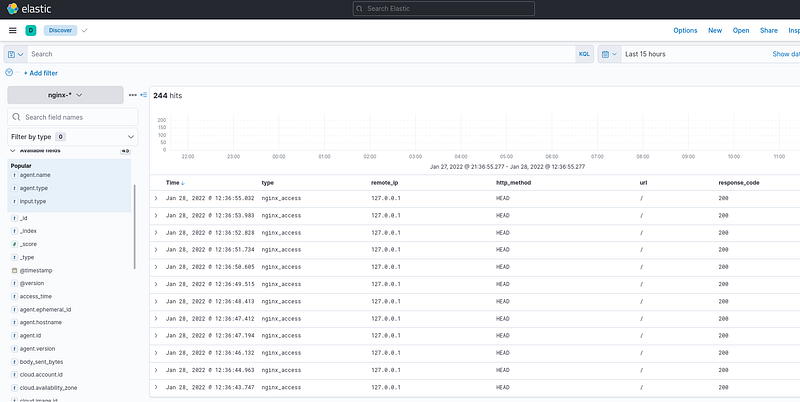Click the @timestamp date type icon
The width and height of the screenshot is (800, 402).
[x=14, y=270]
